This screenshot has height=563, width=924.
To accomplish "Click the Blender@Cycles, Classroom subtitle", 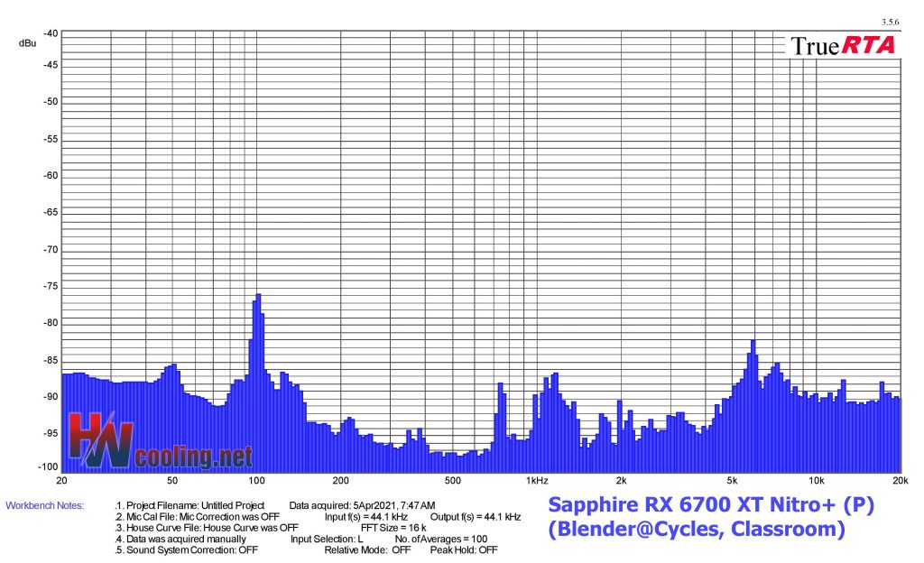I will point(697,529).
